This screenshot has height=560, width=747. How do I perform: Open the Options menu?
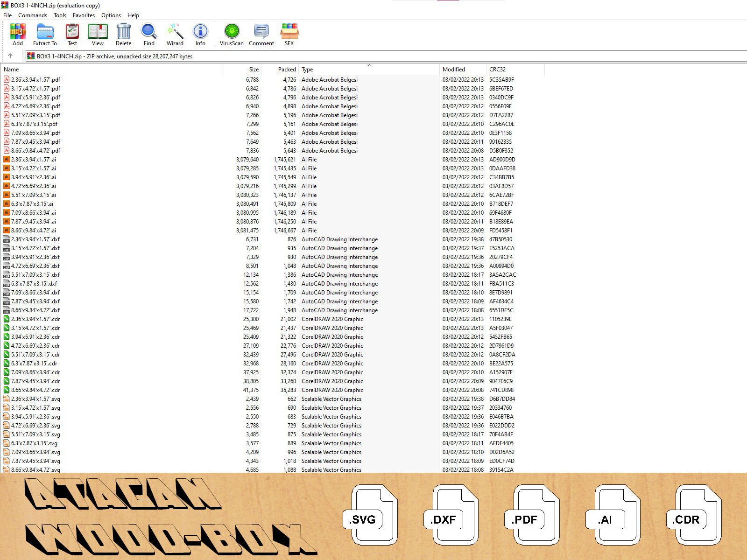[x=111, y=15]
